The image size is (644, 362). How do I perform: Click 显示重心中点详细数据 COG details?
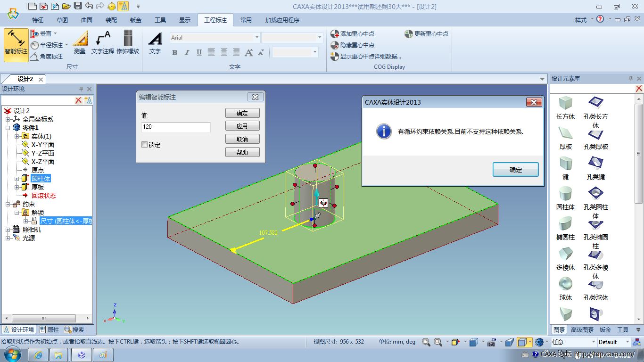point(366,57)
